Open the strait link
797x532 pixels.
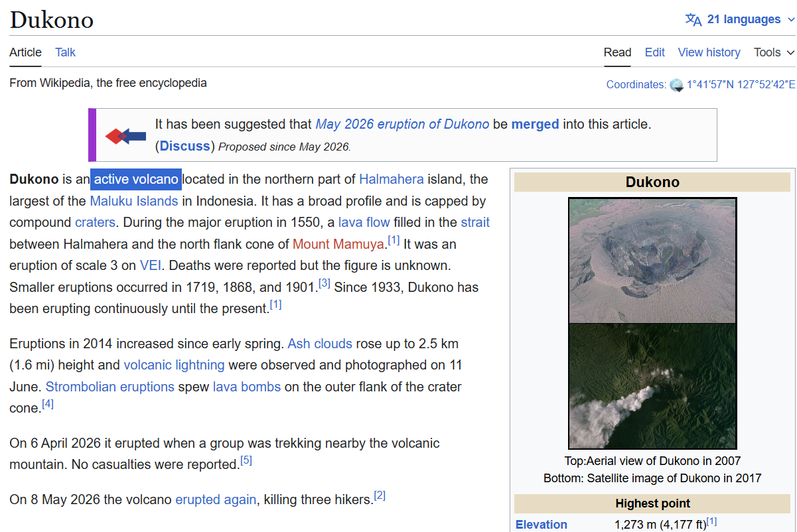point(475,222)
